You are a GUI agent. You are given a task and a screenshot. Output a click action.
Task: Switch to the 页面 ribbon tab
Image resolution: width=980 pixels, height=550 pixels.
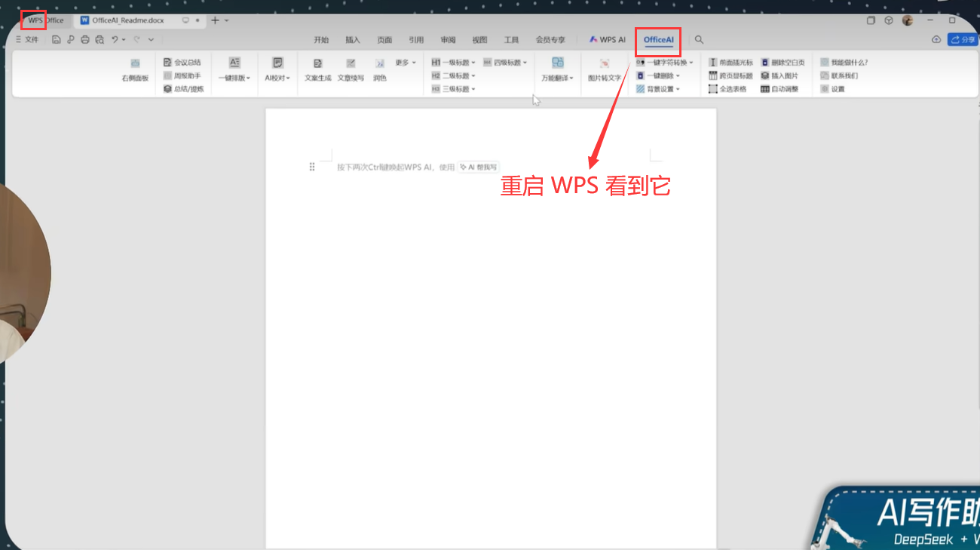click(384, 39)
